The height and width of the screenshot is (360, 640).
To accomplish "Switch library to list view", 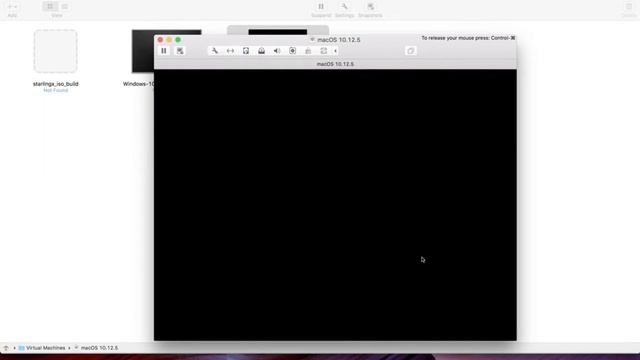I will pos(64,7).
